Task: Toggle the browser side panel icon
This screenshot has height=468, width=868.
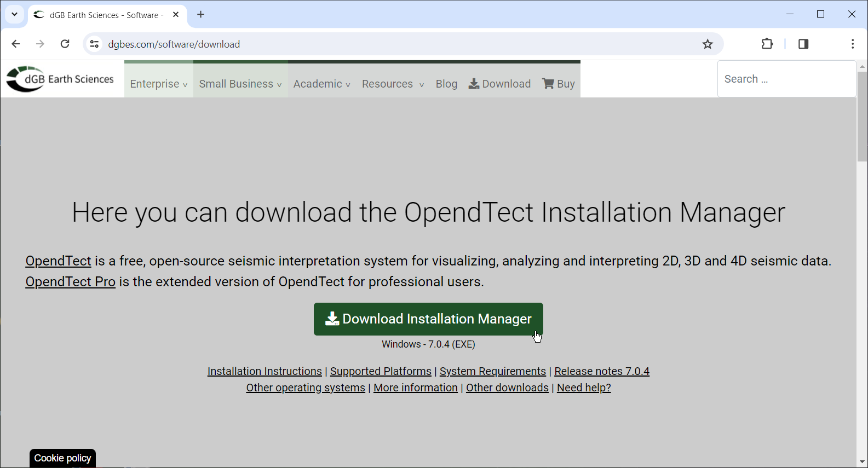Action: coord(803,44)
